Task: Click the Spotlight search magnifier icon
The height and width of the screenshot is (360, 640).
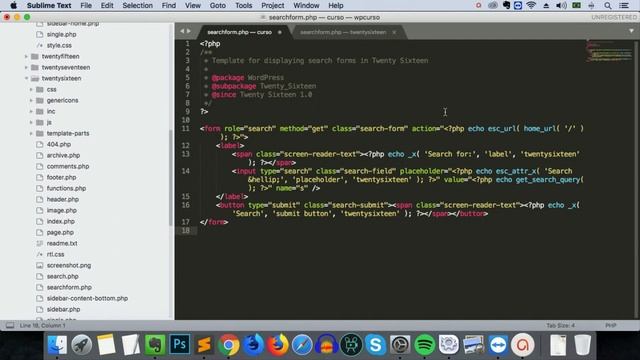Action: (608, 5)
